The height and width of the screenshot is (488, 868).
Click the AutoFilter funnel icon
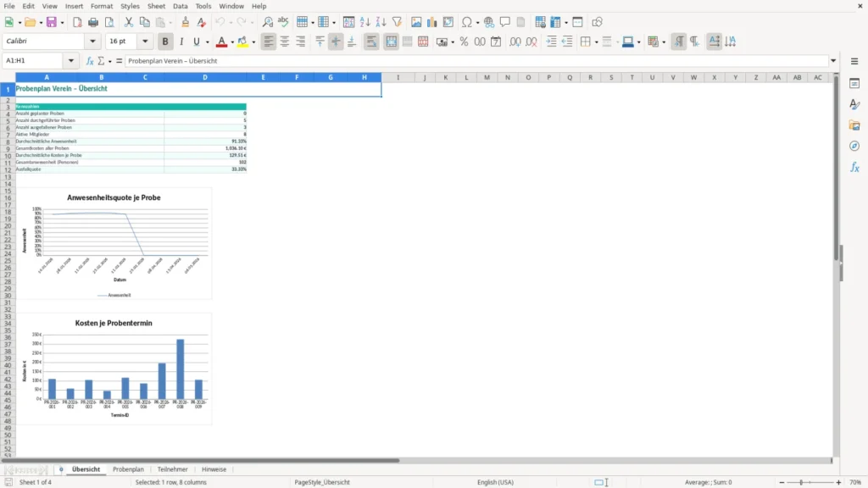[397, 22]
